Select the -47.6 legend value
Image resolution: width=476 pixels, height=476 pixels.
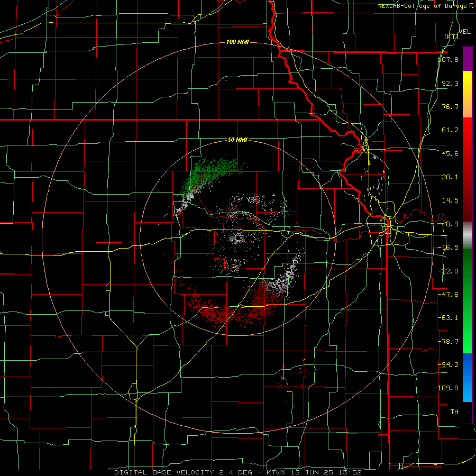(448, 295)
